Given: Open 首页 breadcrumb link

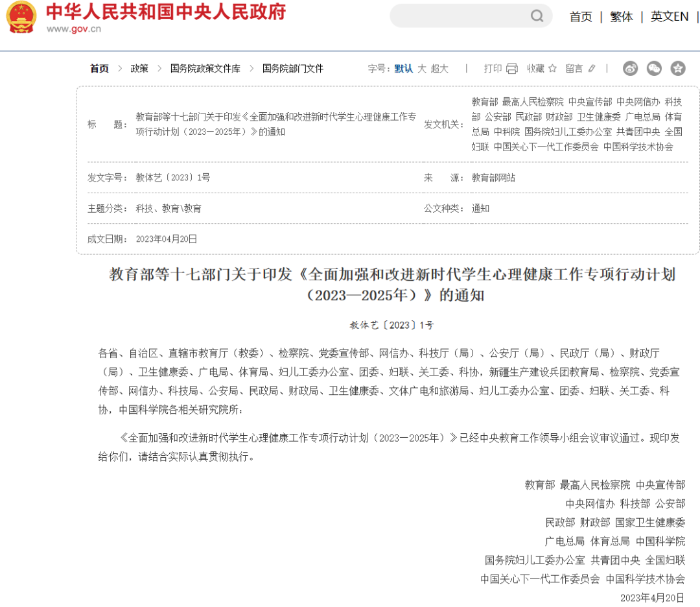Looking at the screenshot, I should [x=99, y=69].
